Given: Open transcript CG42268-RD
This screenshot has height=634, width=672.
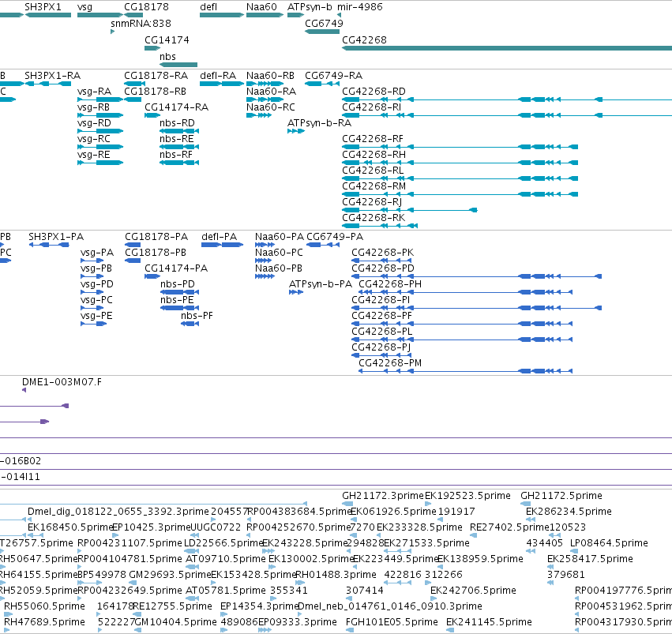Looking at the screenshot, I should pyautogui.click(x=374, y=92).
